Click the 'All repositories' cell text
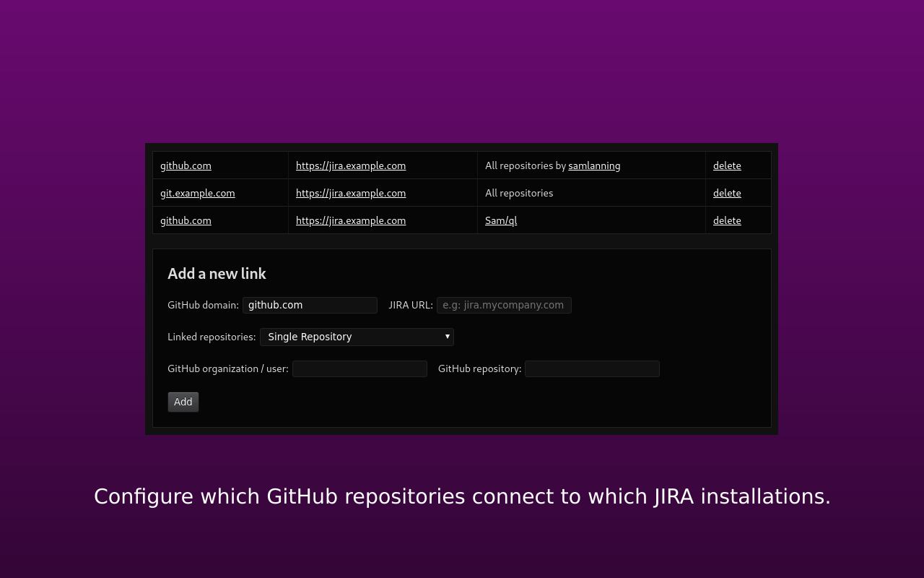The width and height of the screenshot is (924, 578). 519,193
